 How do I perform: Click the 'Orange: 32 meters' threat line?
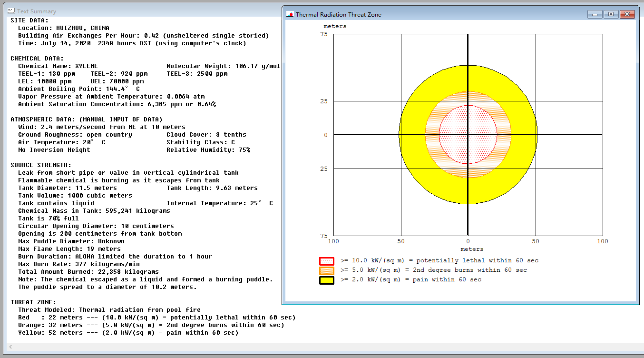[151, 325]
